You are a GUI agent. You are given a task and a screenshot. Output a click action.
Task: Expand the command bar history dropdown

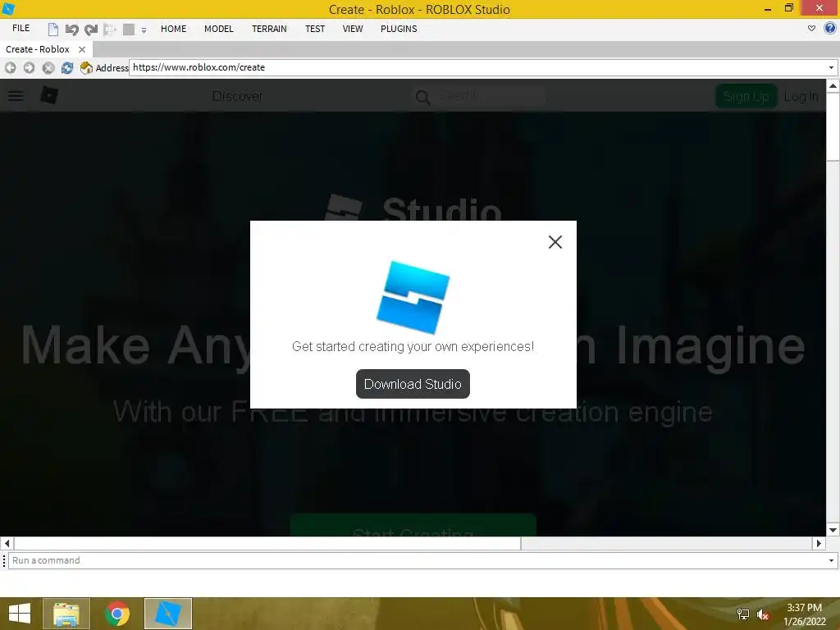click(831, 560)
